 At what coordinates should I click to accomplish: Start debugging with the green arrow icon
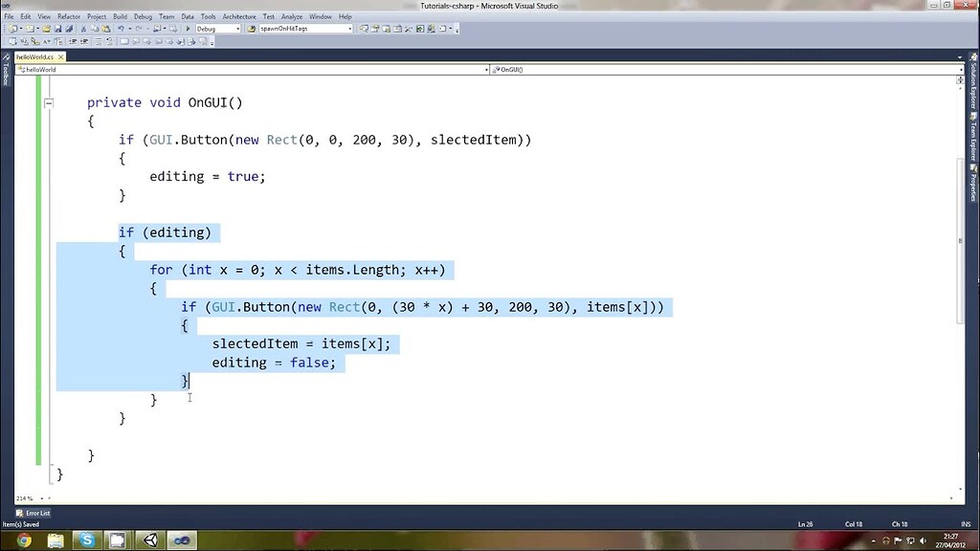(x=189, y=28)
